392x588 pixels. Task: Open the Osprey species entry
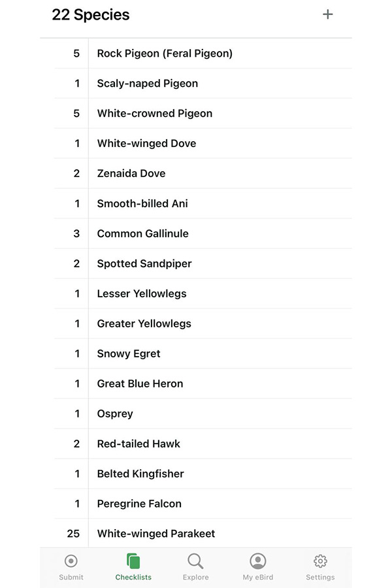click(x=115, y=414)
